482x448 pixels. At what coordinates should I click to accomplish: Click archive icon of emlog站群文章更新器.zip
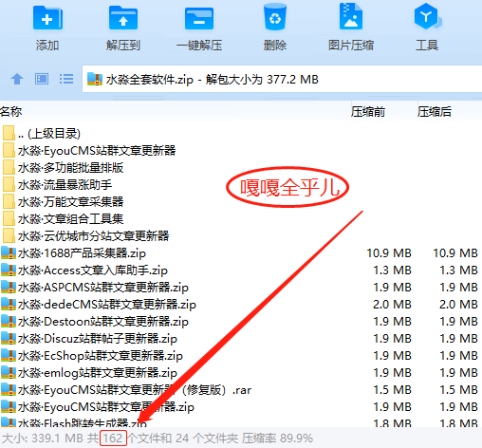click(x=9, y=372)
